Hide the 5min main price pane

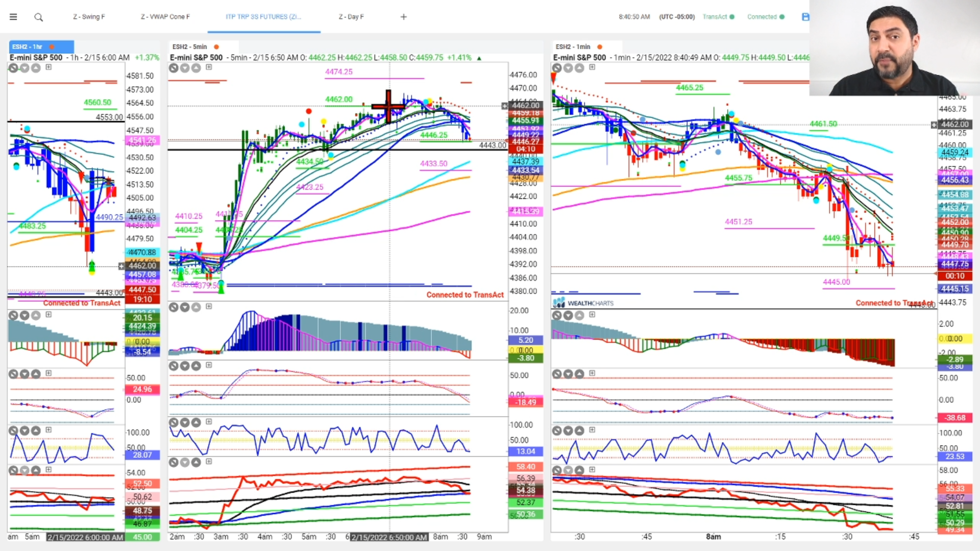pos(174,68)
